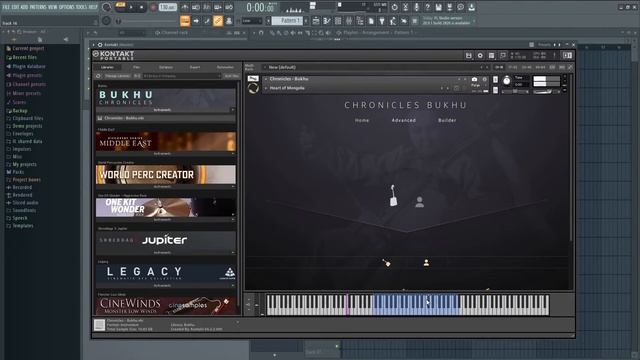640x360 pixels.
Task: Toggle the loop recording icon
Action: (x=229, y=7)
